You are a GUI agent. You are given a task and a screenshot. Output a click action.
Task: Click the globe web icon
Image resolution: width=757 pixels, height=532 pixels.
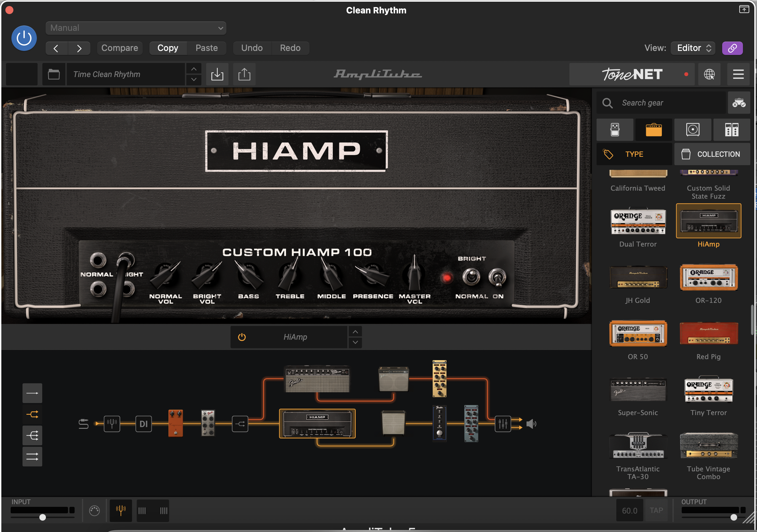tap(709, 74)
